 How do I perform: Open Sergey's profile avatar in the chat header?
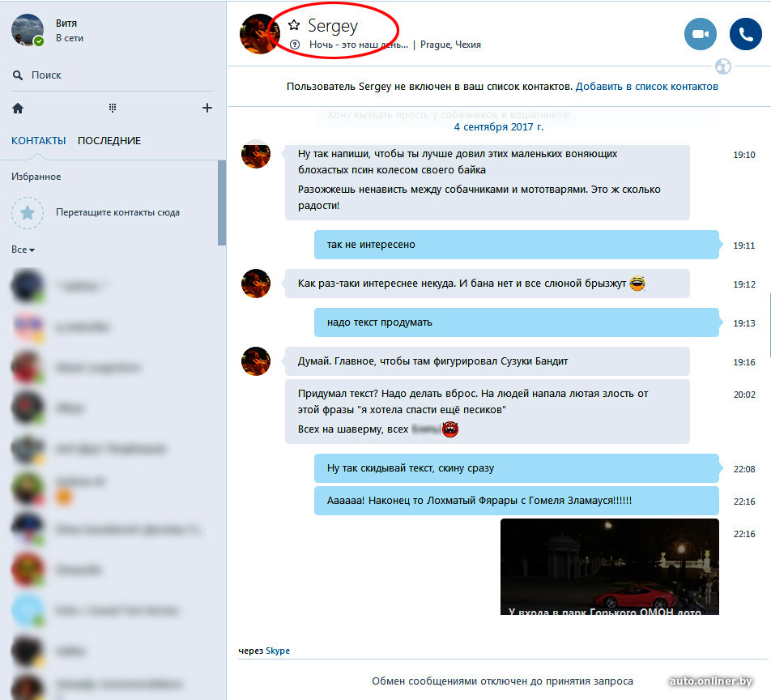tap(260, 34)
